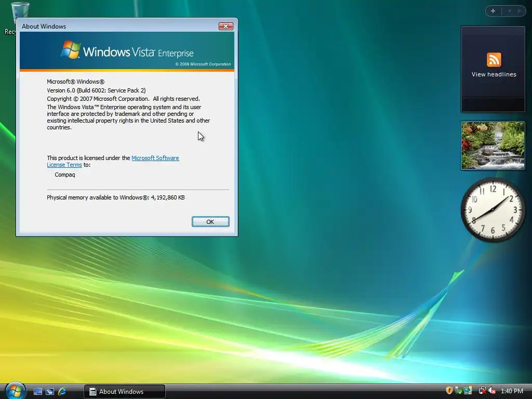The image size is (532, 399).
Task: Click Switch between windows icon
Action: [x=50, y=391]
